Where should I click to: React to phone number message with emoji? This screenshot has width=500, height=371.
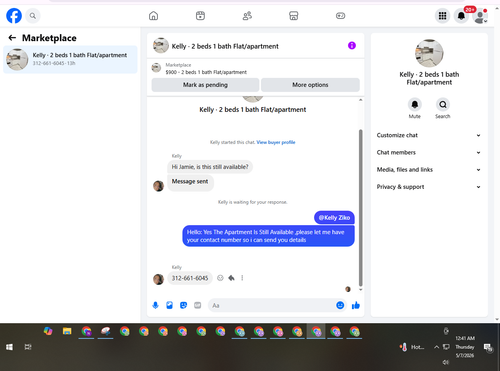point(220,278)
